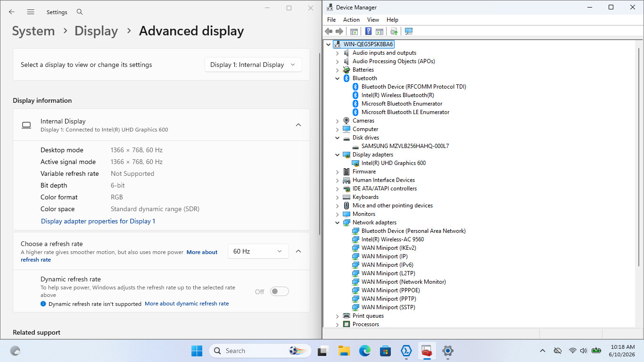Toggle the Dynamic refresh rate switch
The image size is (644, 362).
point(280,292)
